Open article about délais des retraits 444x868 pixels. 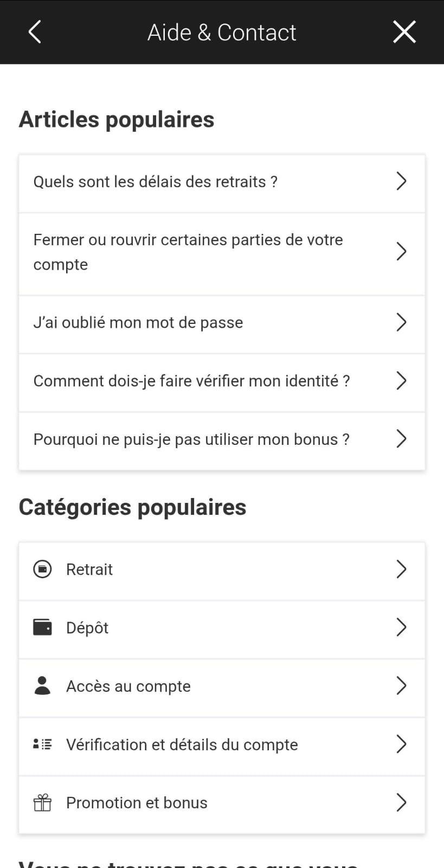point(222,182)
